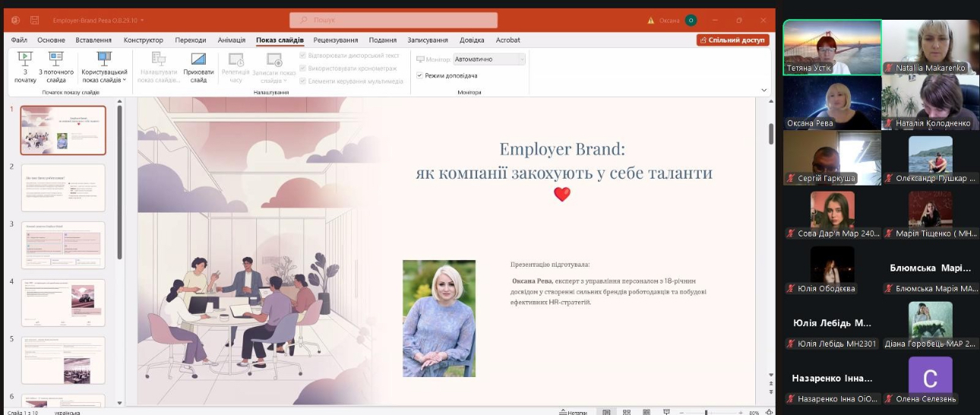This screenshot has height=415, width=980.
Task: Toggle Режим доповідача checkbox
Action: [420, 75]
